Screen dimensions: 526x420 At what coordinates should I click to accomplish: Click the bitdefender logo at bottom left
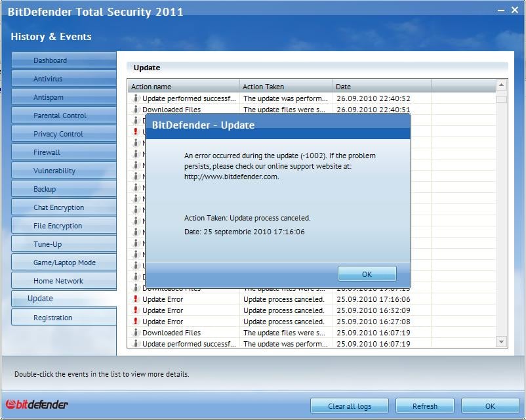(37, 404)
